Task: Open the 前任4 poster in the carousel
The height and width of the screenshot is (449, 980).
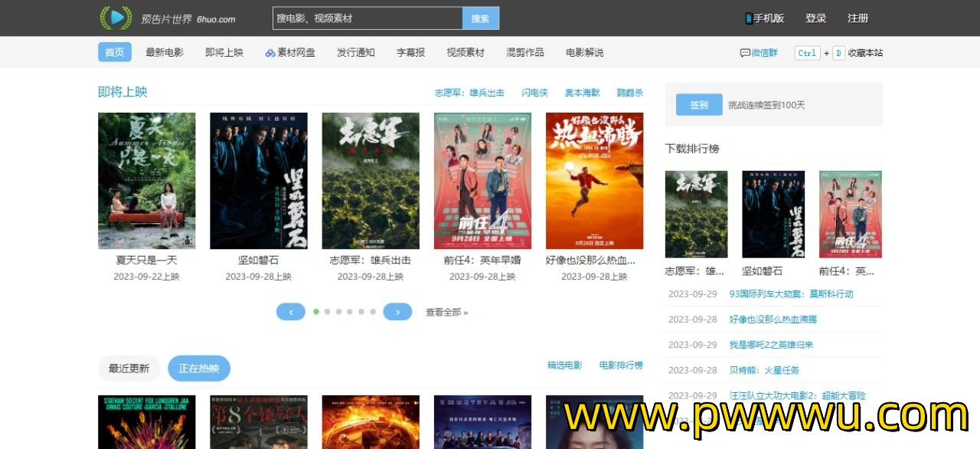Action: 482,181
